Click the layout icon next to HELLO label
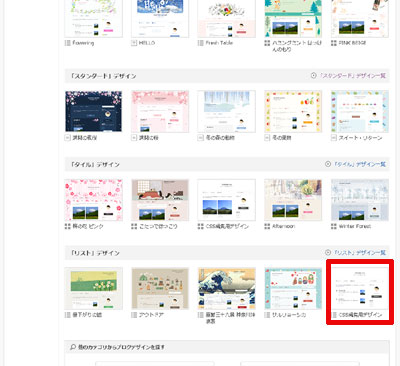This screenshot has height=366, width=400. [x=134, y=43]
